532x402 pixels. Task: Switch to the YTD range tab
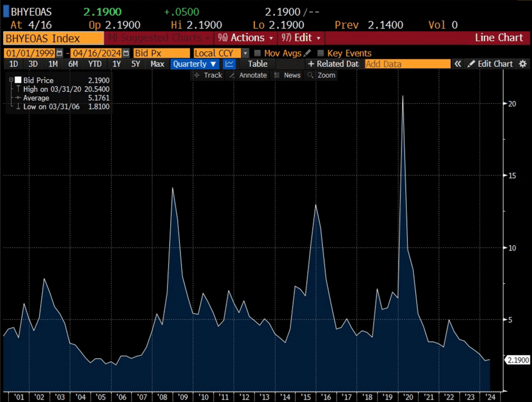(x=94, y=64)
